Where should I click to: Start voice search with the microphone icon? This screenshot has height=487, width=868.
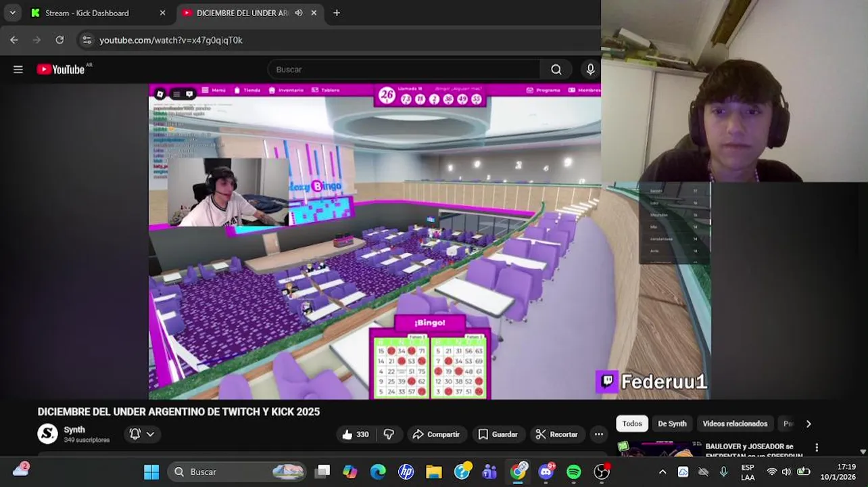pyautogui.click(x=590, y=69)
